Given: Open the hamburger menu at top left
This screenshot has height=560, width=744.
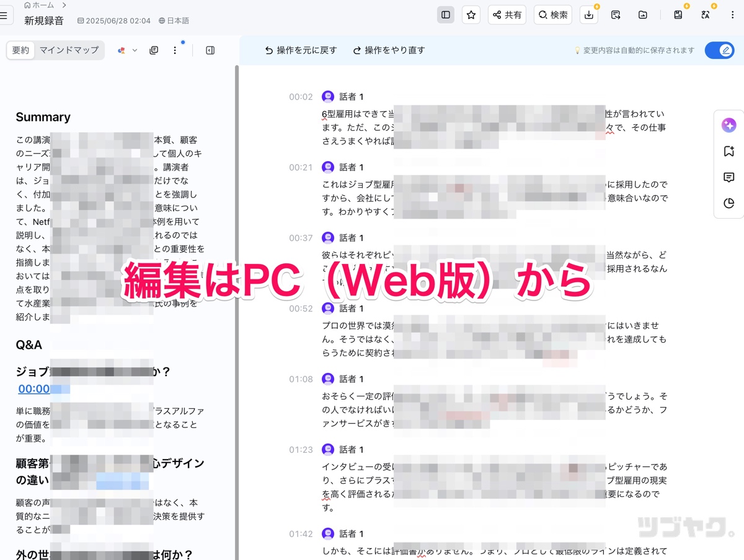Looking at the screenshot, I should [x=3, y=14].
